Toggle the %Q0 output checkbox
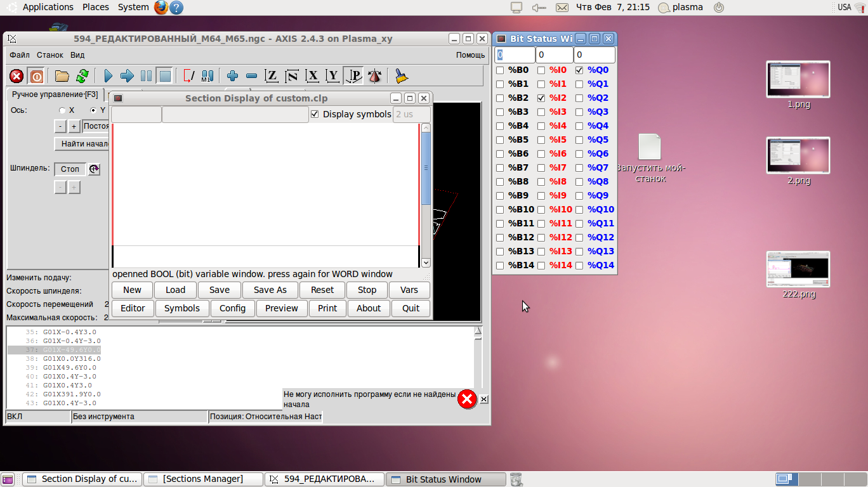 tap(579, 70)
